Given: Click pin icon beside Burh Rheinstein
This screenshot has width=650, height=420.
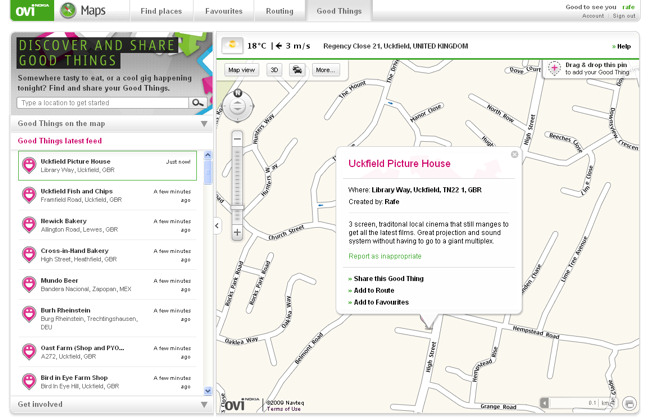Looking at the screenshot, I should pos(29,314).
